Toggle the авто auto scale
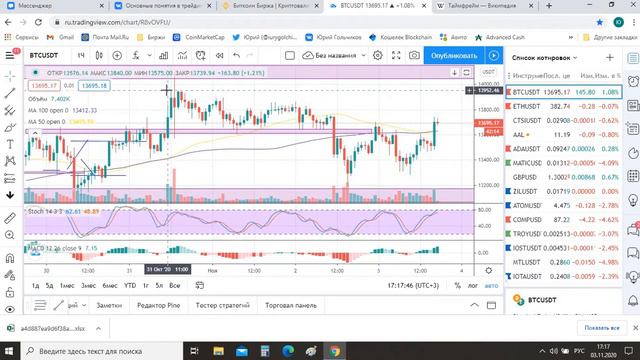The height and width of the screenshot is (360, 640). click(491, 285)
